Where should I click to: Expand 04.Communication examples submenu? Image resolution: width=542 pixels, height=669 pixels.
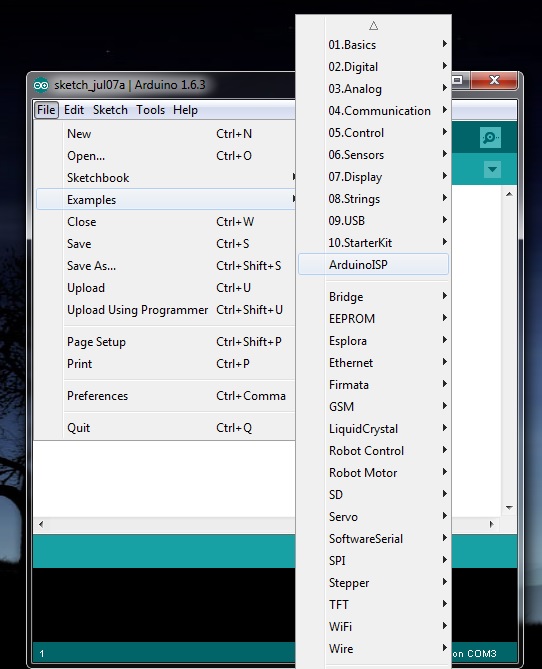pyautogui.click(x=373, y=111)
